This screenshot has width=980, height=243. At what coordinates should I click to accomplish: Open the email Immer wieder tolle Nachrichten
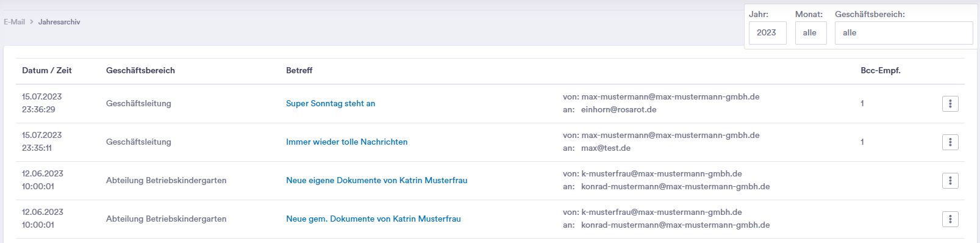coord(347,142)
